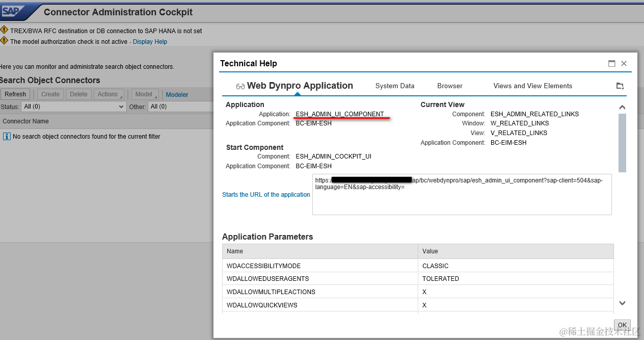Click the glasses icon beside Web Dynpro Application
The width and height of the screenshot is (644, 340).
[x=240, y=86]
